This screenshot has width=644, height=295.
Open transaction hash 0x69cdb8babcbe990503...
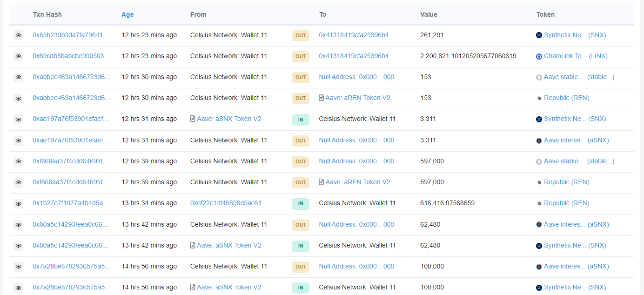point(72,56)
